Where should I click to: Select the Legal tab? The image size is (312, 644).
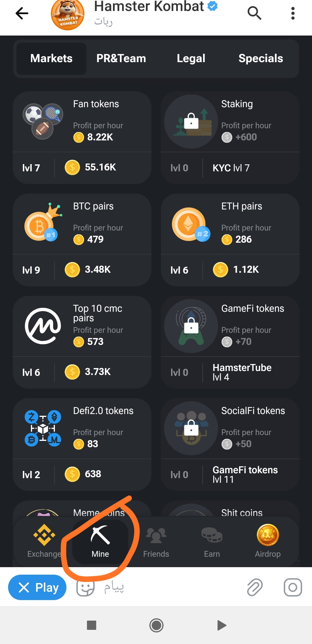click(191, 58)
